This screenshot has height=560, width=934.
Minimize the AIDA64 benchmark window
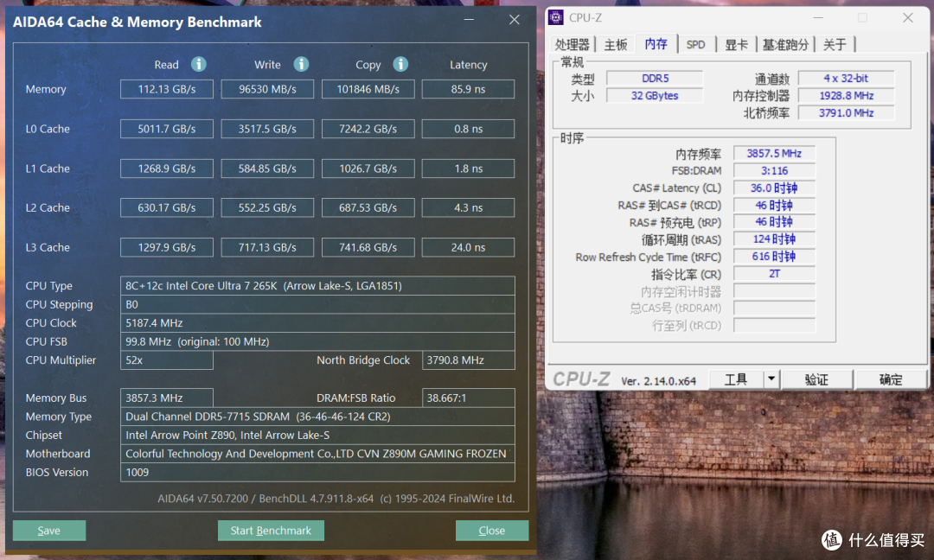470,20
